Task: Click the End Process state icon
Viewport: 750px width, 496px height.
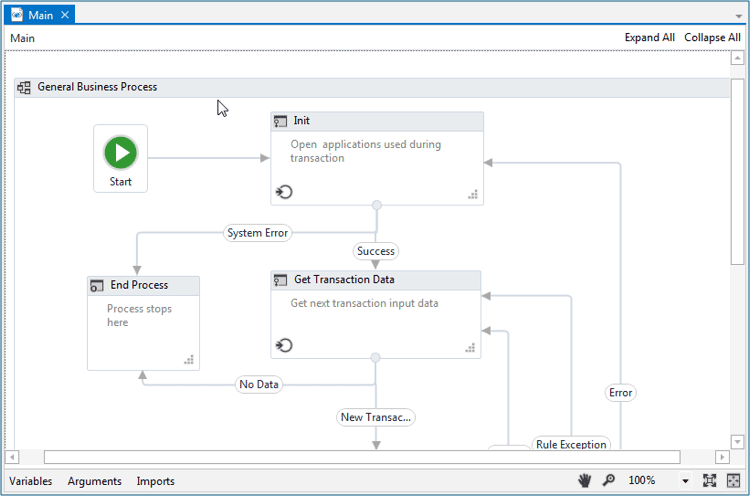Action: pyautogui.click(x=97, y=286)
